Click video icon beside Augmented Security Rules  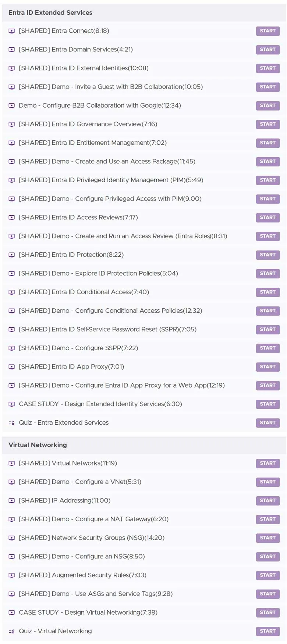[x=12, y=575]
